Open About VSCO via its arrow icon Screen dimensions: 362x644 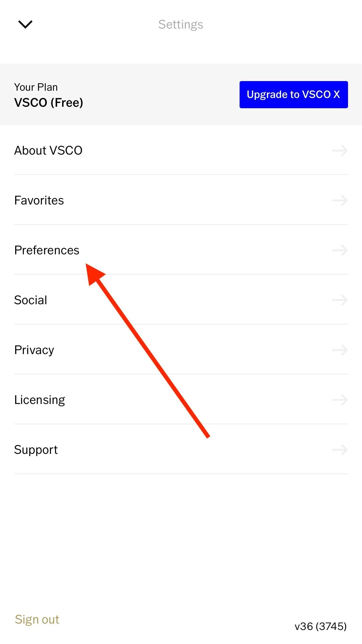tap(340, 150)
